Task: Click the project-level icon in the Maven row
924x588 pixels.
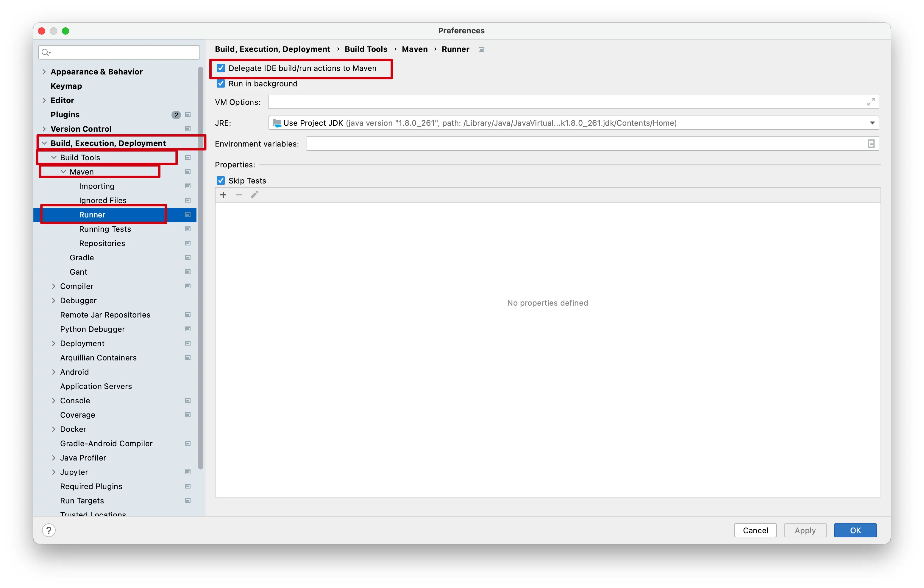Action: 188,172
